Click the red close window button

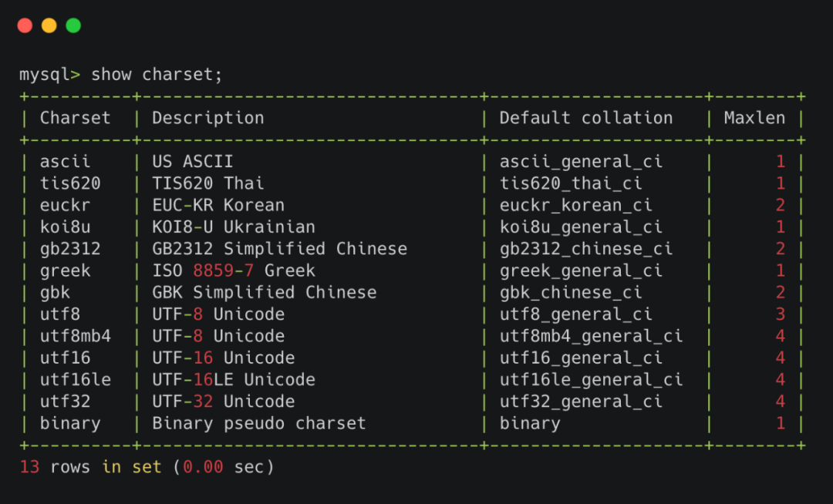pyautogui.click(x=25, y=25)
